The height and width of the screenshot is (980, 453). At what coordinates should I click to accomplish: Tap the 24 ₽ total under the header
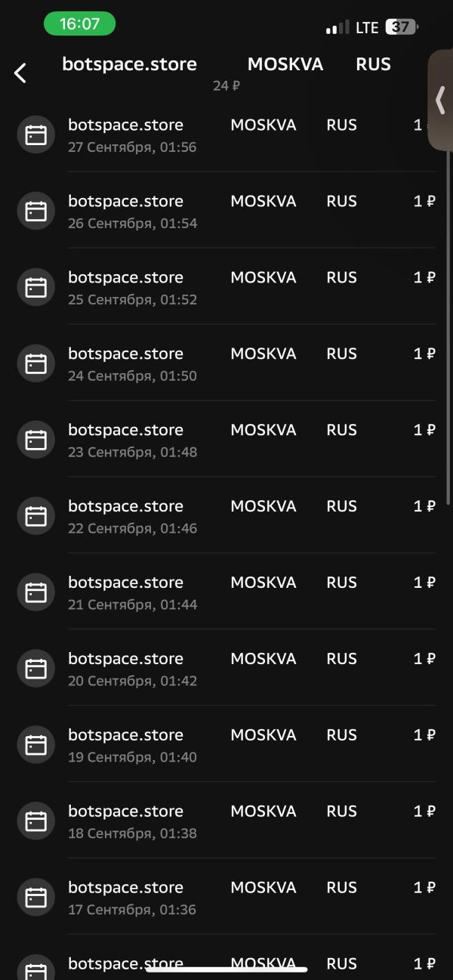226,86
